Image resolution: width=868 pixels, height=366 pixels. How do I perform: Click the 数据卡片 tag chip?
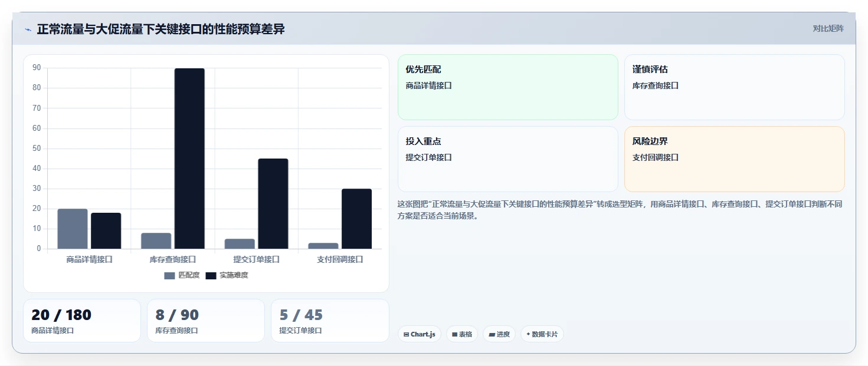pyautogui.click(x=542, y=334)
